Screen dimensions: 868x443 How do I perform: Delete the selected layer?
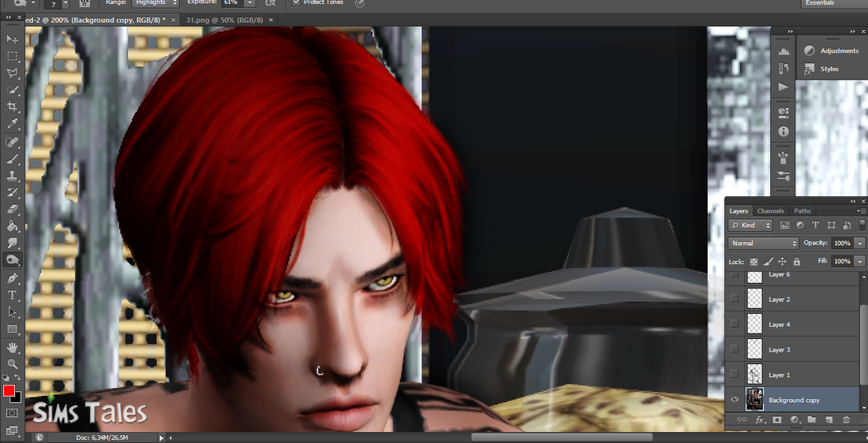(846, 420)
